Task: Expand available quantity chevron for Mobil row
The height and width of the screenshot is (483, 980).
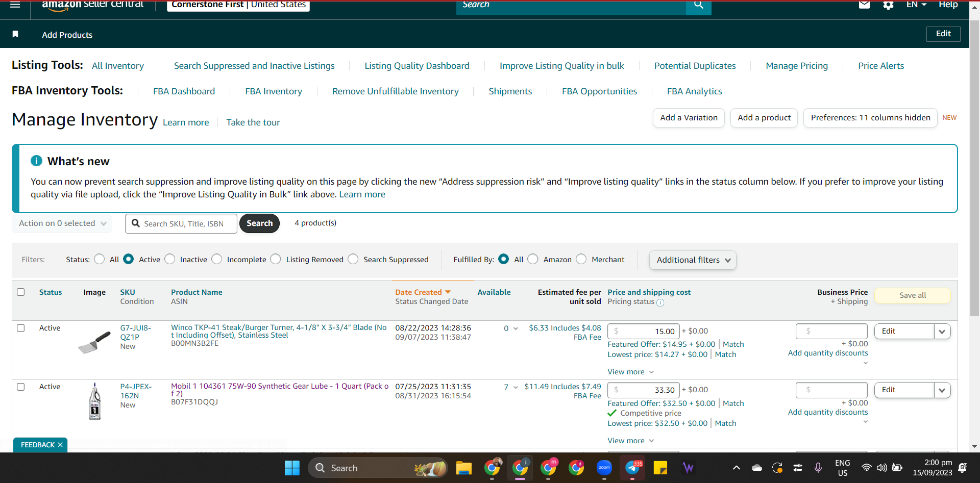Action: (516, 387)
